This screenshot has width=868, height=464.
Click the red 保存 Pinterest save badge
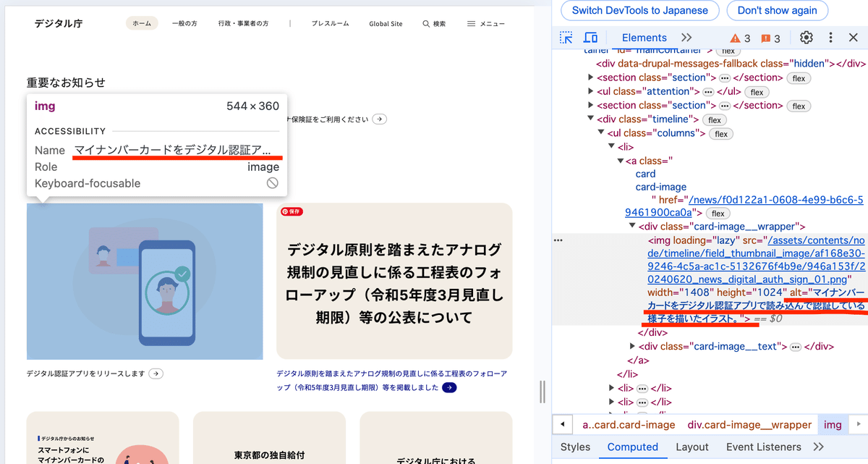[292, 211]
